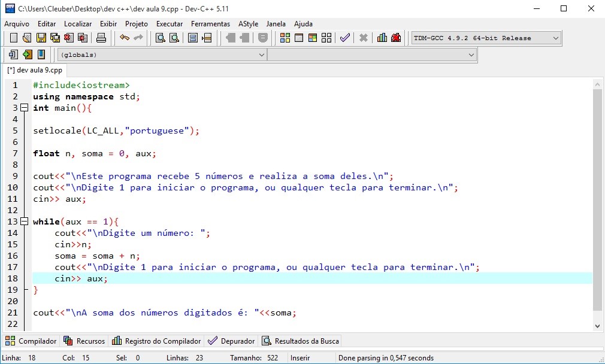The image size is (605, 364).
Task: Open Replace with the second magnifier icon
Action: pos(174,38)
